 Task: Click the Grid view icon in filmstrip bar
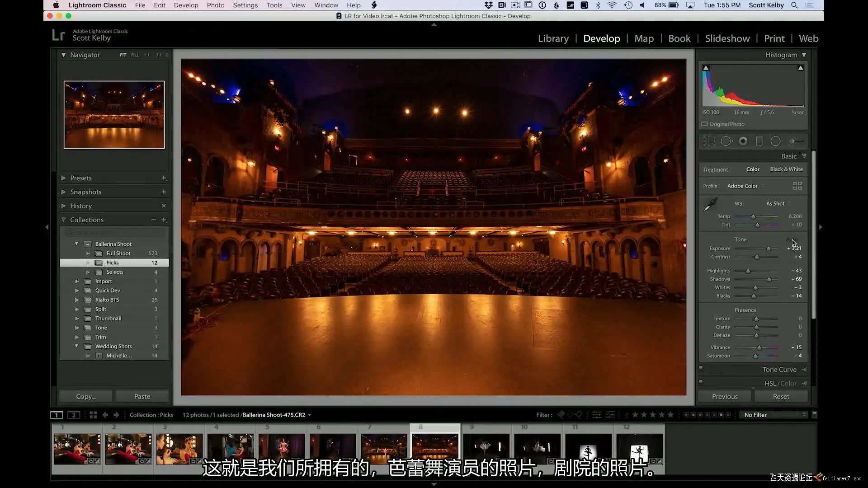coord(93,415)
